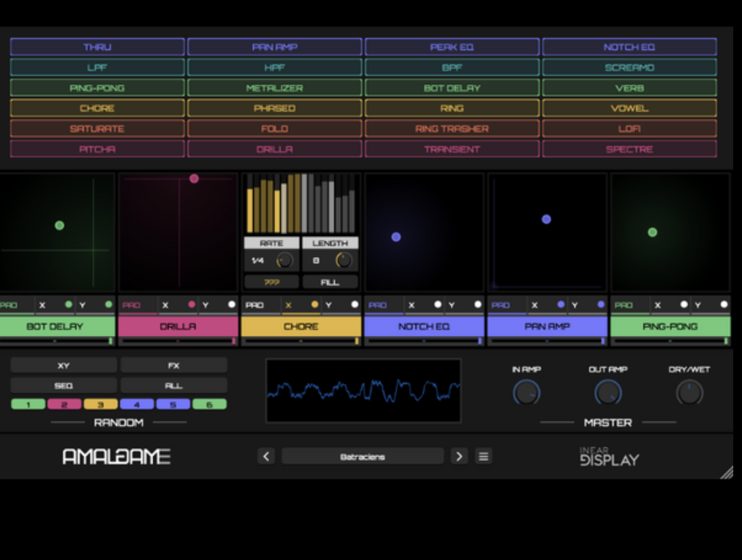Click the pink dot in DRILLA pad

pos(194,179)
